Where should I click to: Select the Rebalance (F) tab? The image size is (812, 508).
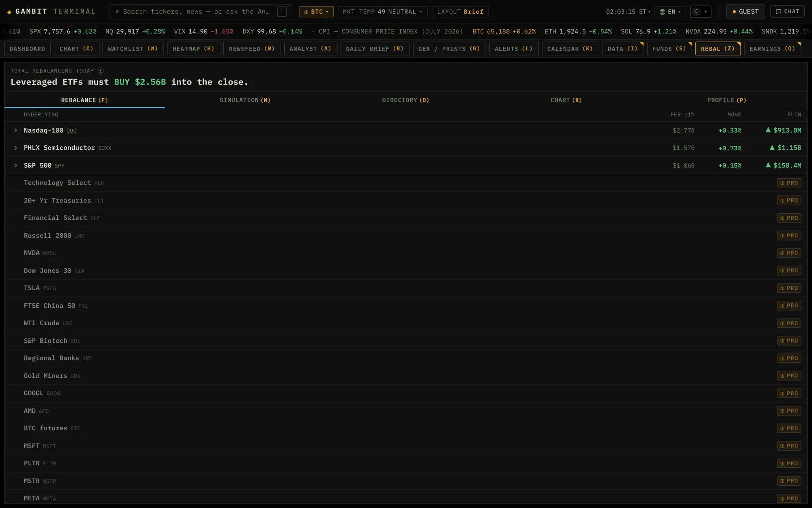tap(84, 100)
